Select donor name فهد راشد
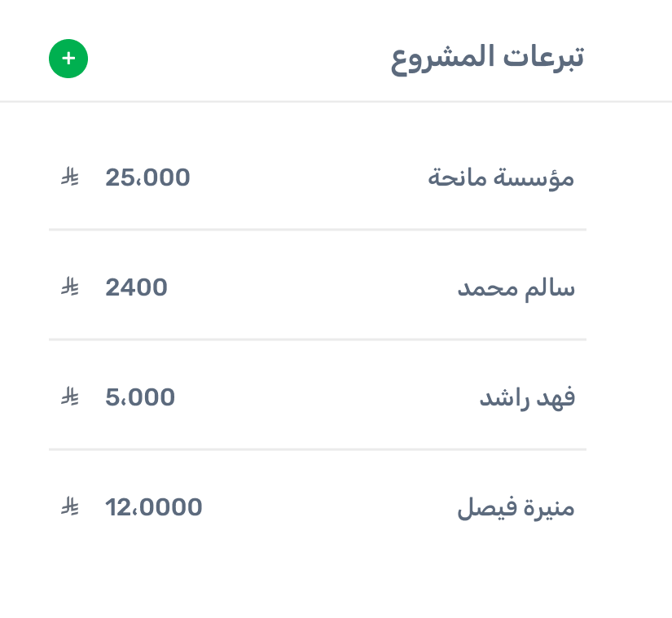The width and height of the screenshot is (672, 618). click(x=526, y=398)
